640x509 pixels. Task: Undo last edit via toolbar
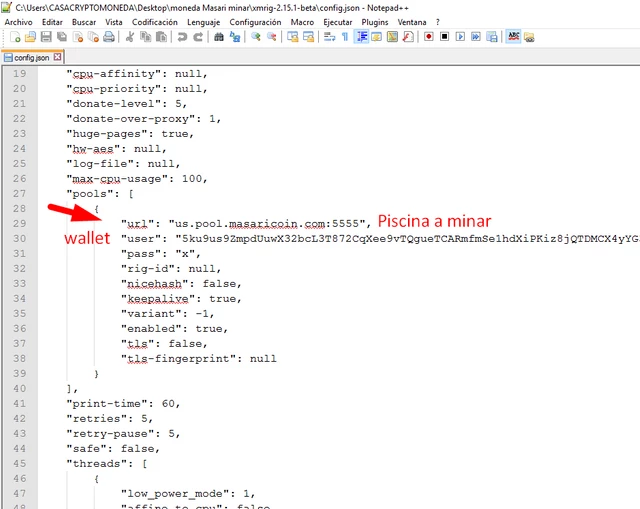click(182, 37)
